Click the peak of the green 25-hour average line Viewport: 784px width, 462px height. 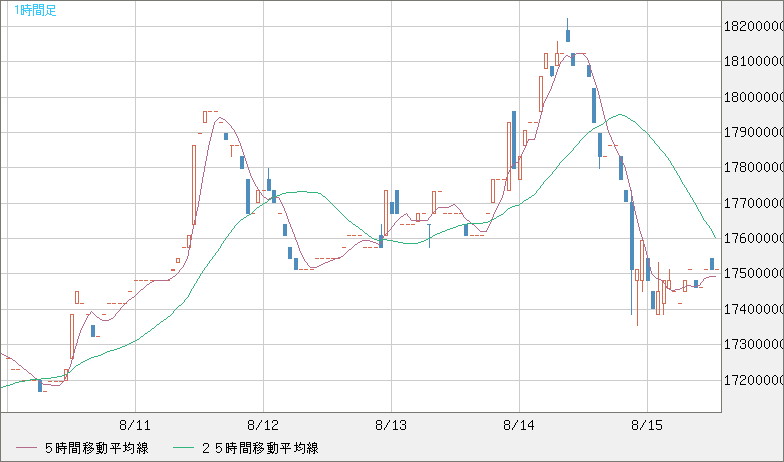click(620, 114)
